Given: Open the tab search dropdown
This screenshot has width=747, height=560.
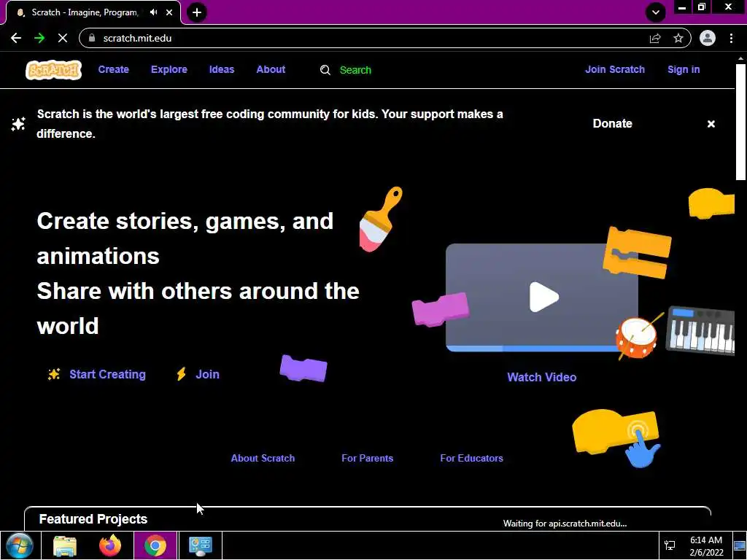Looking at the screenshot, I should (x=656, y=12).
